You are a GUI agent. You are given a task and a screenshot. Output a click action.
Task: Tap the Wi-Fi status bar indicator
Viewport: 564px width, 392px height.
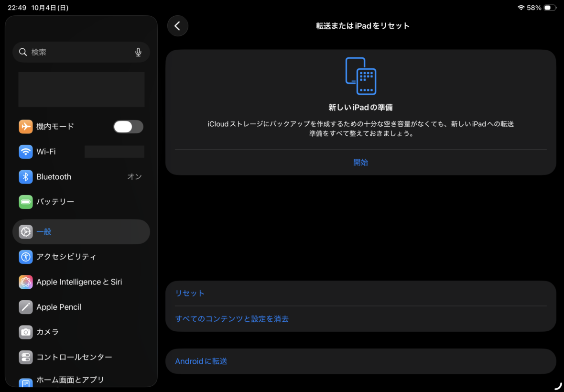521,8
